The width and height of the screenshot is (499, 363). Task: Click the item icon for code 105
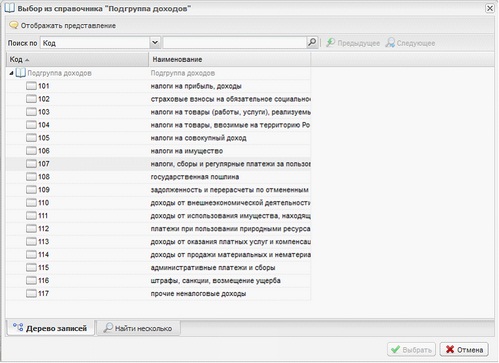point(31,138)
